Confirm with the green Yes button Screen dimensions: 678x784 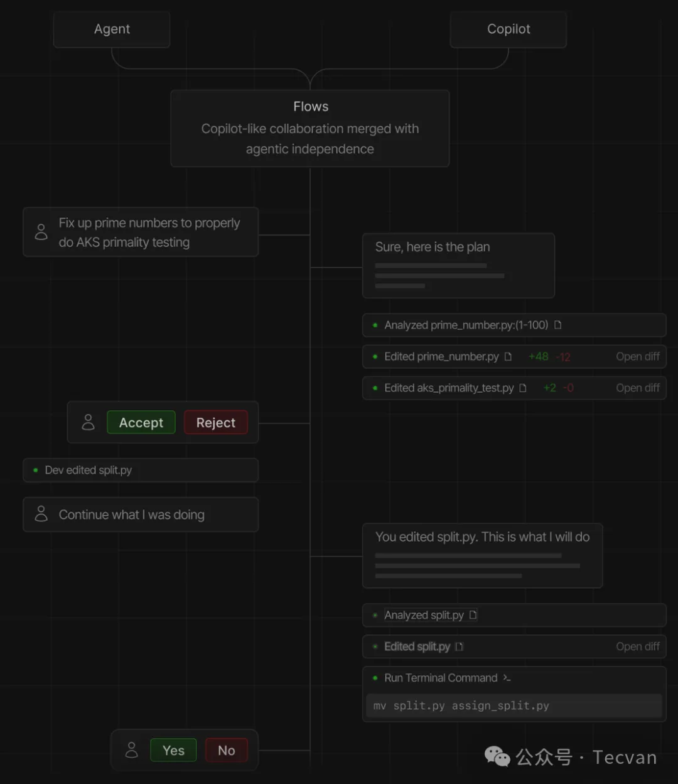[173, 751]
